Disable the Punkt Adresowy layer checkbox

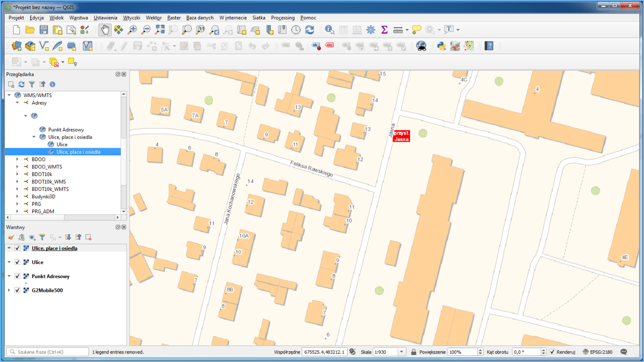(17, 276)
